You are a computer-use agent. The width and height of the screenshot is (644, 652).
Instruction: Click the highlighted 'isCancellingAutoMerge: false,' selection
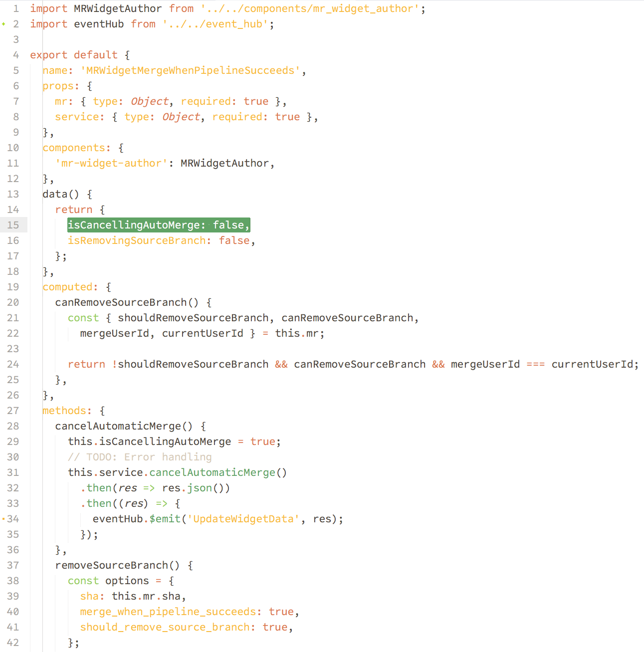(159, 225)
